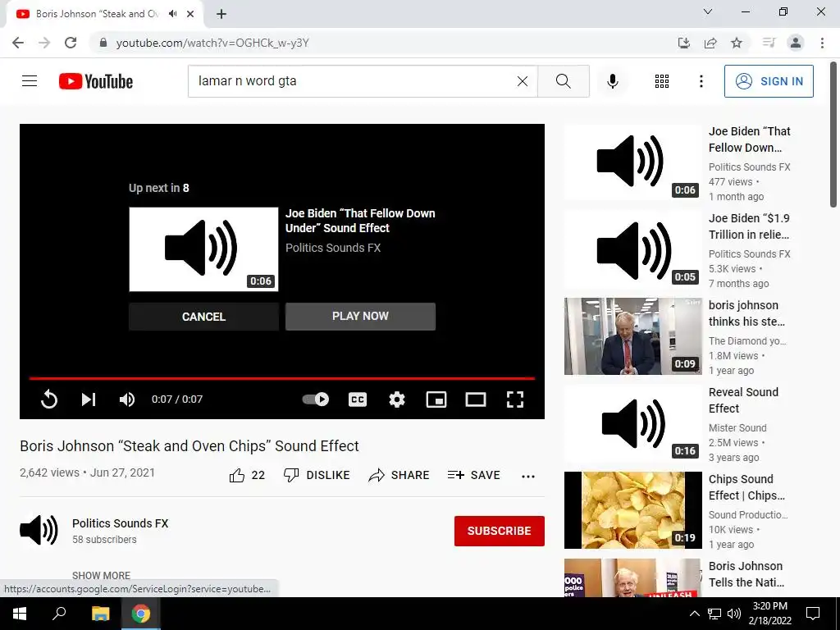The height and width of the screenshot is (630, 840).
Task: Go back with the browser back arrow
Action: coord(18,43)
